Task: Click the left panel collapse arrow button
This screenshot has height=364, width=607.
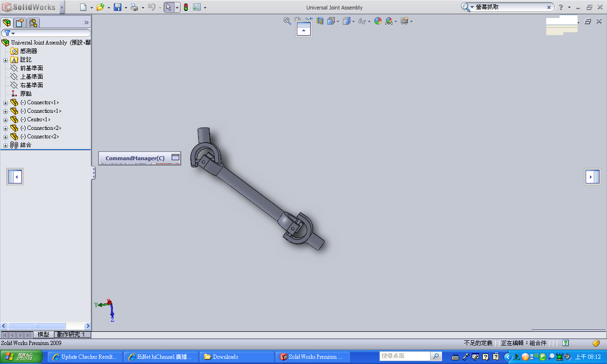Action: coord(15,177)
